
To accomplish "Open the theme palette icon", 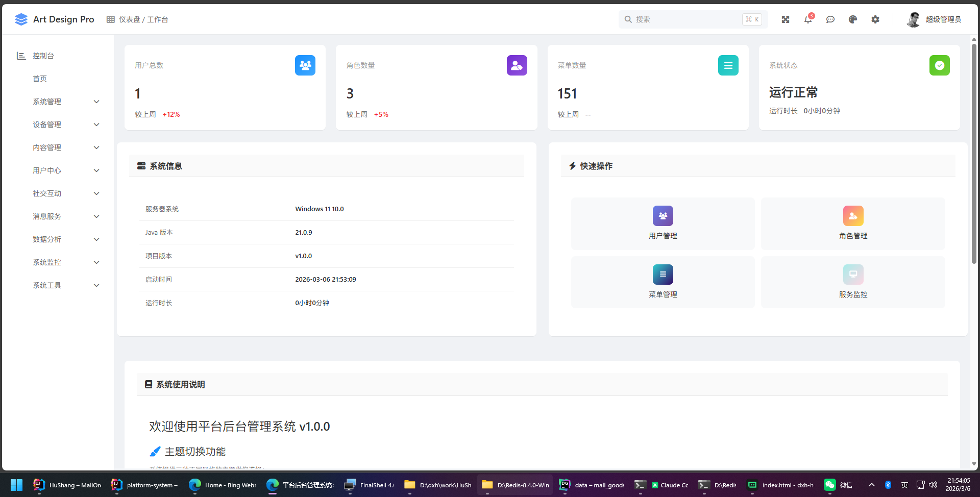I will (x=853, y=19).
